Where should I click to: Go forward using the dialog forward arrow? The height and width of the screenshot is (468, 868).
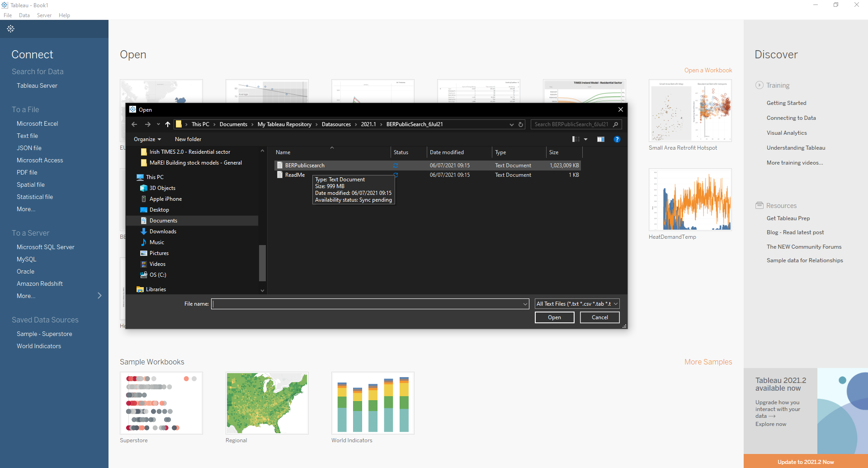pos(148,124)
